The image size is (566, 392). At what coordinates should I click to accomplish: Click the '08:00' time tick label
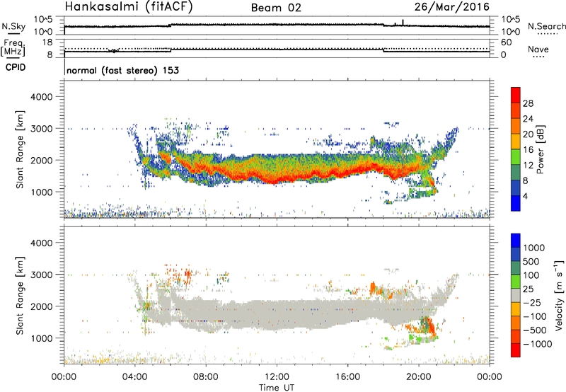206,377
